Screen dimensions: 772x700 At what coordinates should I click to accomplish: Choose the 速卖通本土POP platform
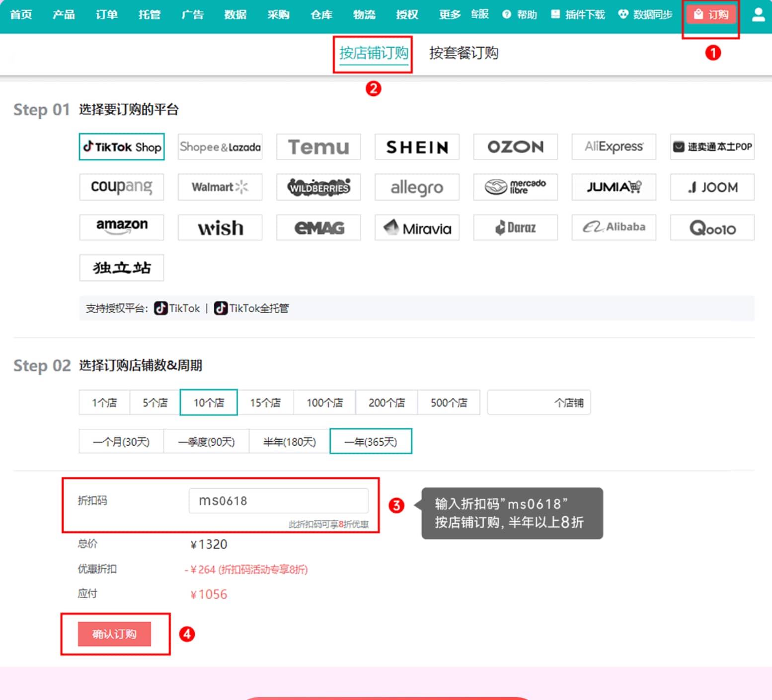[x=712, y=147]
